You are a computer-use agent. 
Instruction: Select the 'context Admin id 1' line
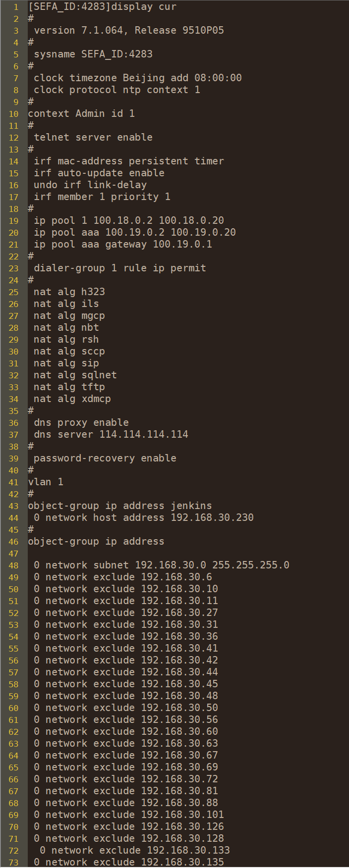(81, 114)
